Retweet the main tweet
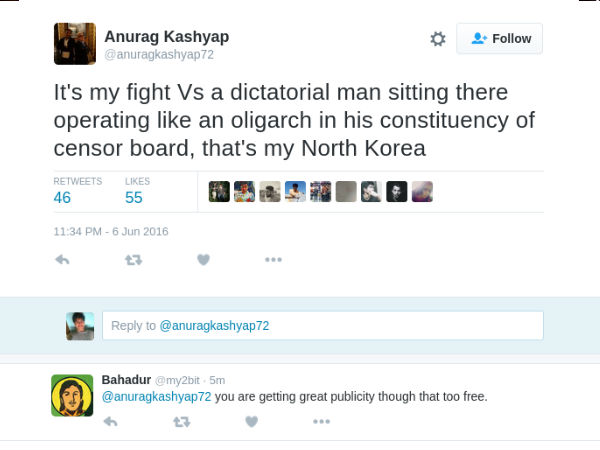This screenshot has height=450, width=600. click(x=133, y=260)
